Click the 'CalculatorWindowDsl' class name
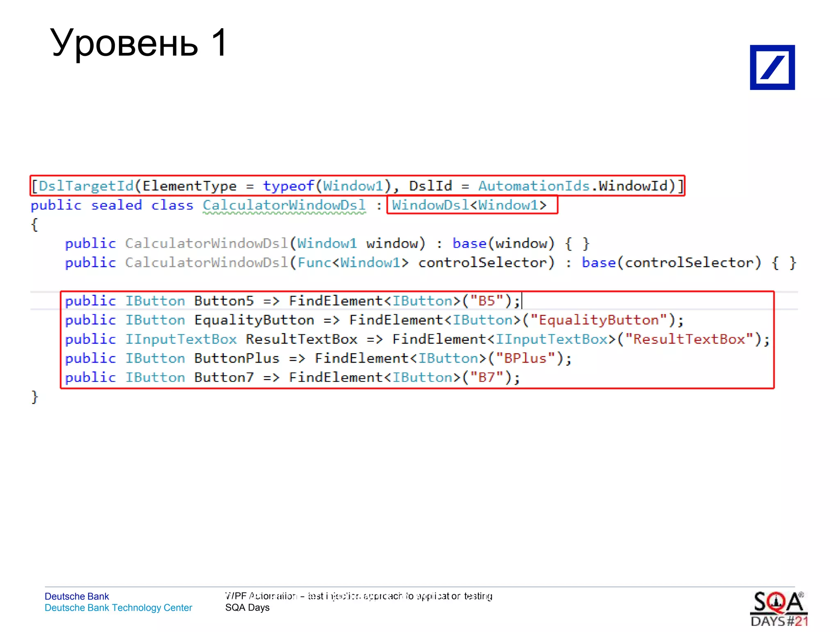 tap(284, 205)
